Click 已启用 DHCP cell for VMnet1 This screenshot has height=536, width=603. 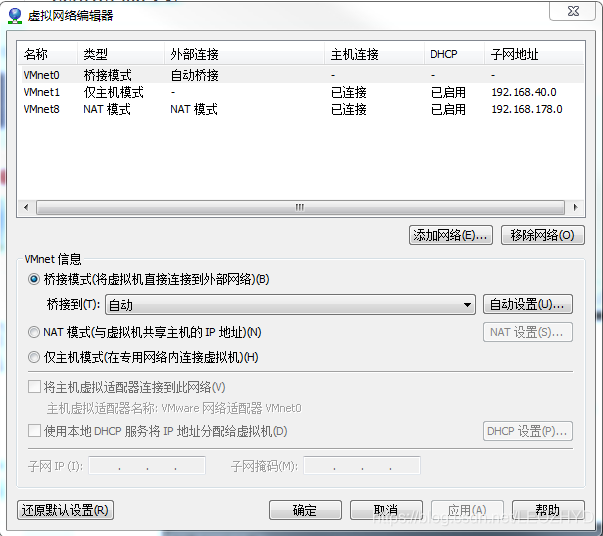(x=448, y=92)
